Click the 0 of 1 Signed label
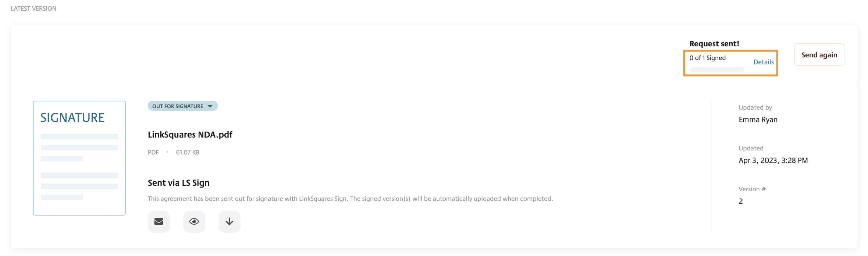The width and height of the screenshot is (868, 256). 707,58
